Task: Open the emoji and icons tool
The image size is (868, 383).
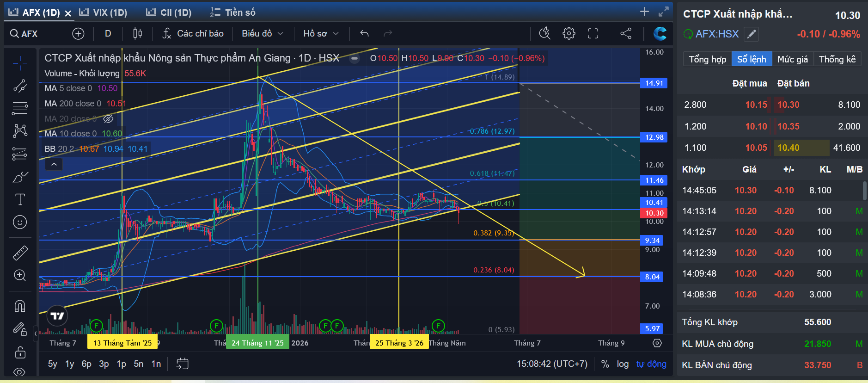Action: (x=20, y=222)
